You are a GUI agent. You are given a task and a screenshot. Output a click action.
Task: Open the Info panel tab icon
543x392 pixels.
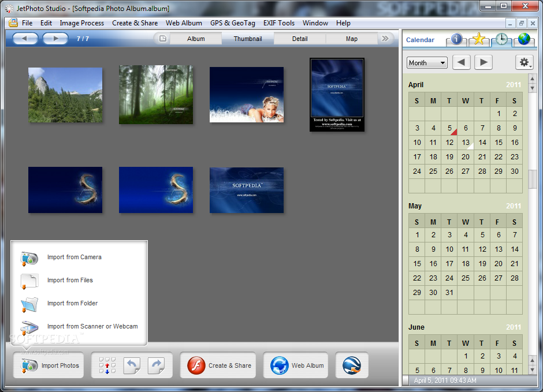coord(456,39)
